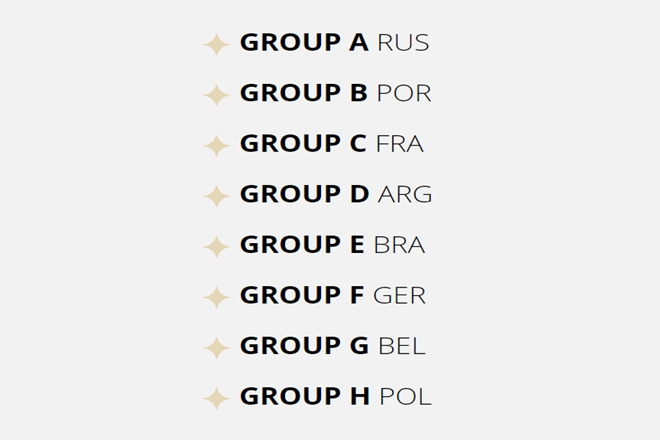Click the POR team abbreviation
The height and width of the screenshot is (440, 660).
point(404,94)
